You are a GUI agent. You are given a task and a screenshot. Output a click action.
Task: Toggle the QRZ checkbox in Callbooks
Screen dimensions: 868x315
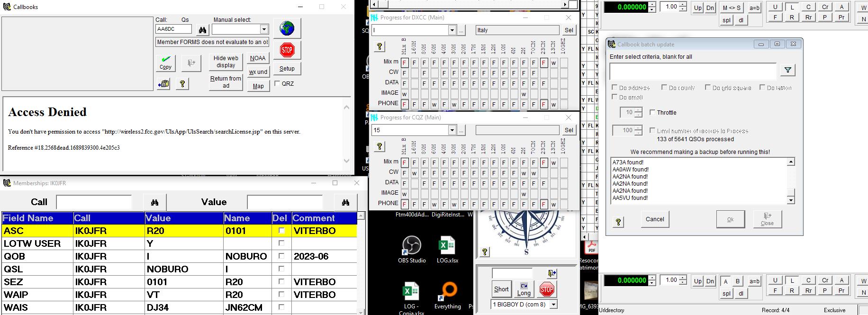coord(278,83)
